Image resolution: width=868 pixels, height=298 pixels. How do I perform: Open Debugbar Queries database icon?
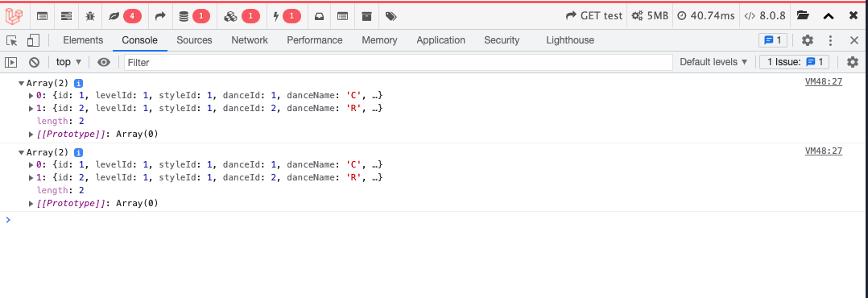[184, 16]
